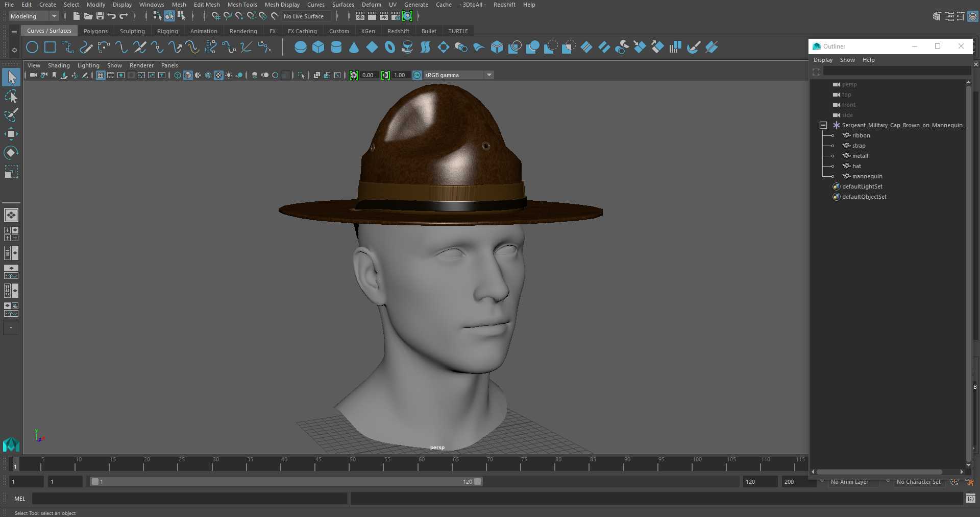Collapse Sergeant_Military_Cap group in Outliner

coord(823,125)
